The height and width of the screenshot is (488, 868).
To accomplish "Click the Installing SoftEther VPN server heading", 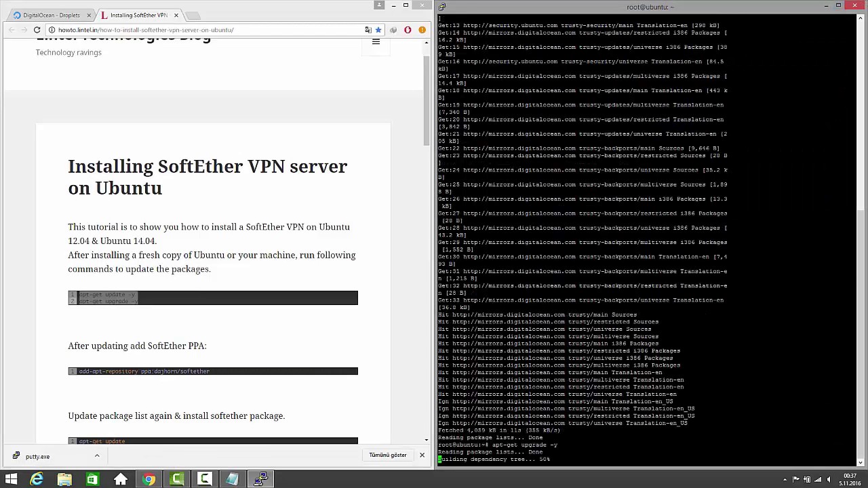I will [x=208, y=177].
